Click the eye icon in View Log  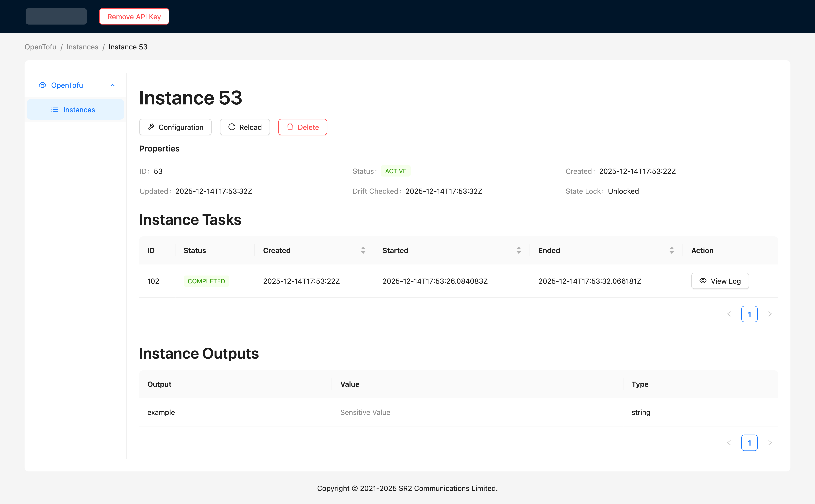click(703, 281)
